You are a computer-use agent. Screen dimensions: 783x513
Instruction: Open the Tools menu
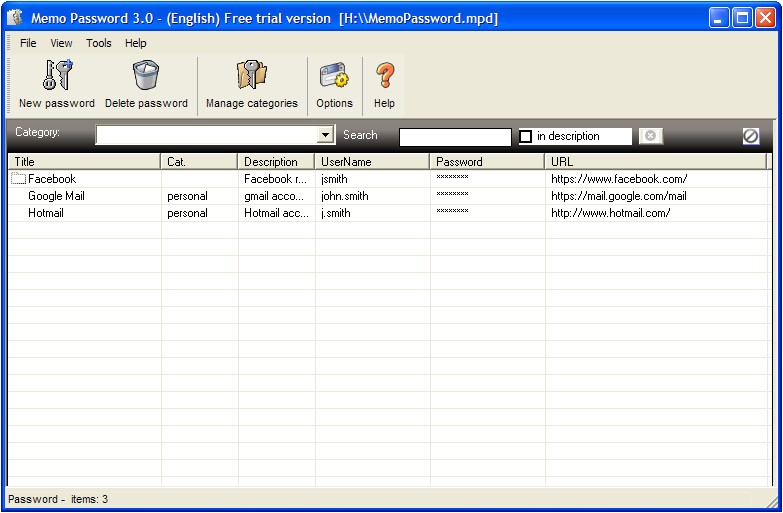tap(98, 43)
